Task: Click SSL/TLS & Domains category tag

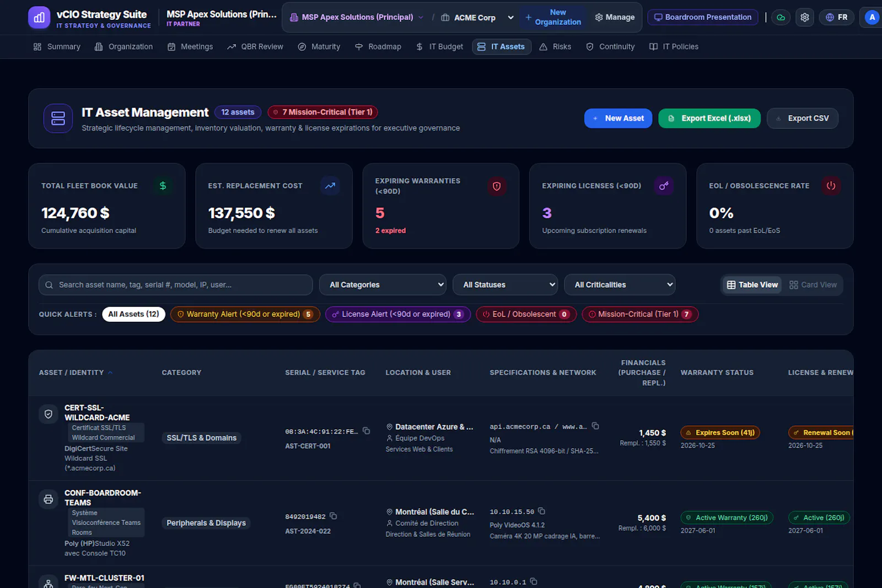Action: (x=201, y=438)
